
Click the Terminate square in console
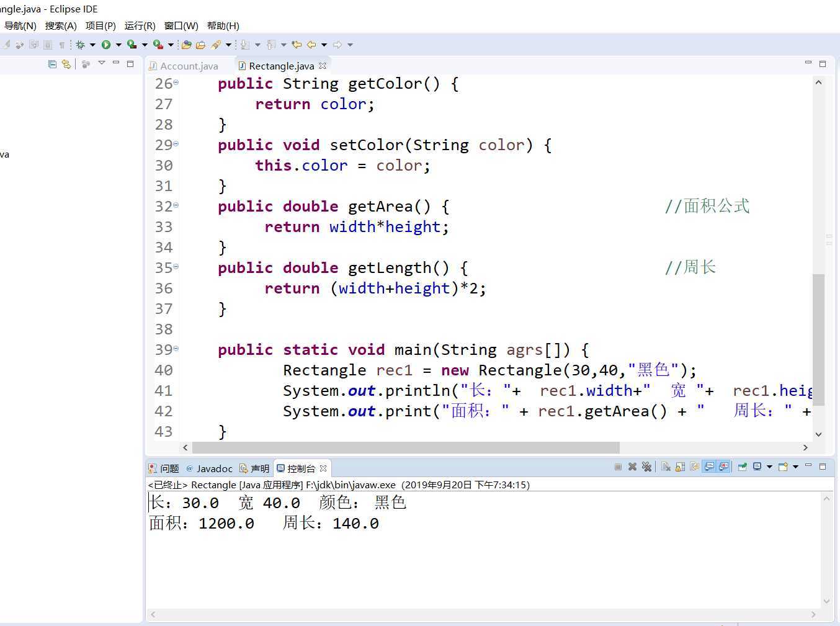(x=618, y=467)
